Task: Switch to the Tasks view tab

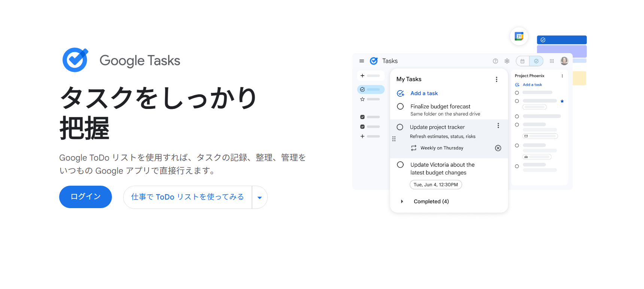Action: [x=536, y=61]
